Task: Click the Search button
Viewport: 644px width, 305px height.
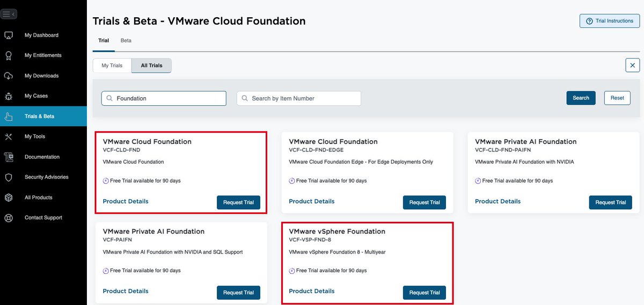Action: 581,98
